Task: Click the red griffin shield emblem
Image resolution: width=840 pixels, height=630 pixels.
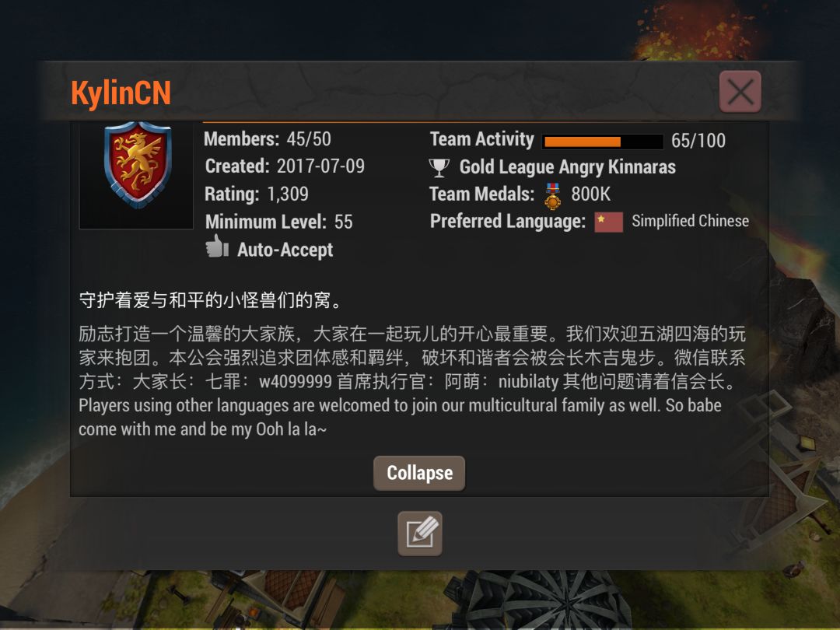Action: (x=138, y=165)
